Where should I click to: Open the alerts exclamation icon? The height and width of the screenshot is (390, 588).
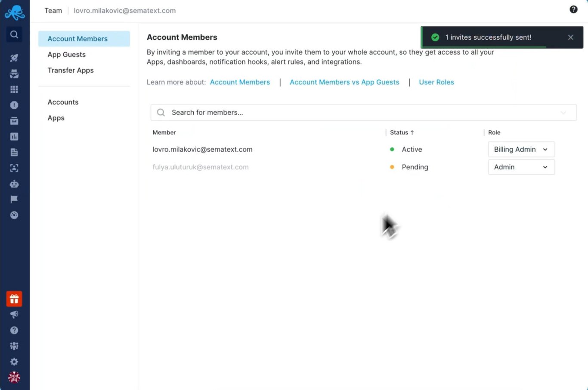click(x=14, y=105)
